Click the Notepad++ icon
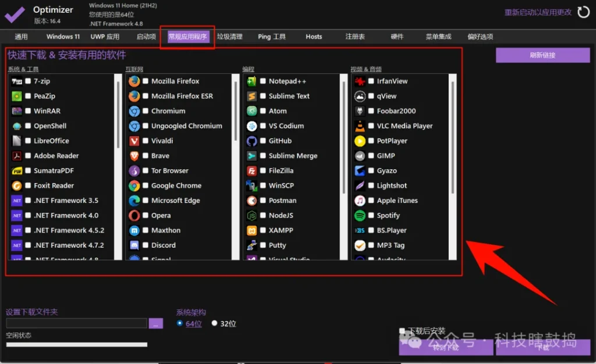 point(251,81)
